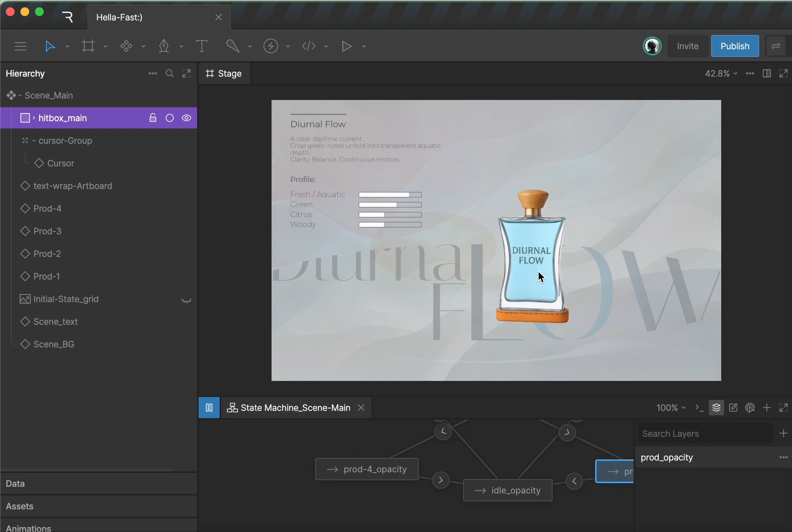
Task: Select the arrow Select tool
Action: click(x=50, y=46)
